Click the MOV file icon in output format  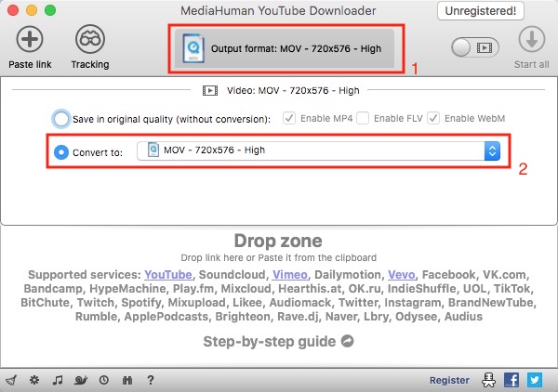[x=193, y=48]
